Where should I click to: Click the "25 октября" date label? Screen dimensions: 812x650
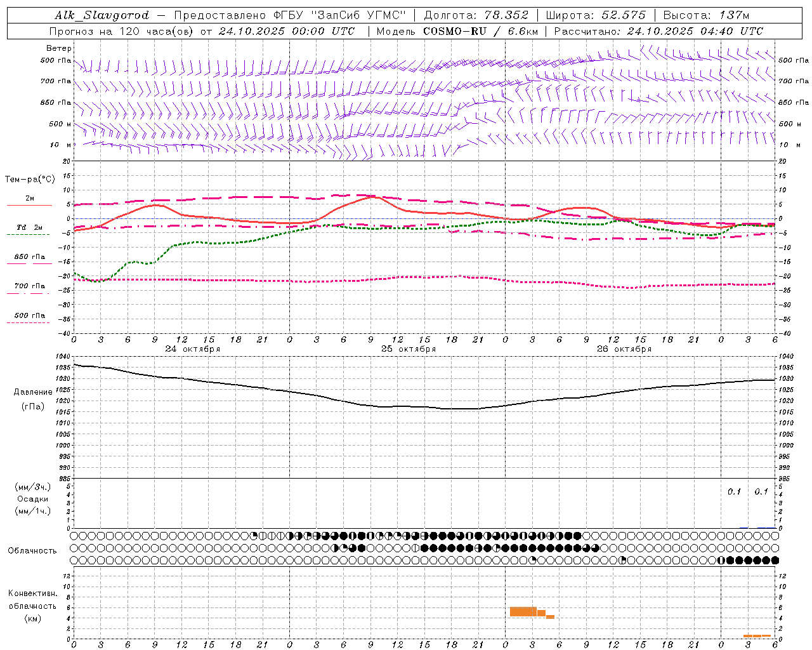pos(409,349)
